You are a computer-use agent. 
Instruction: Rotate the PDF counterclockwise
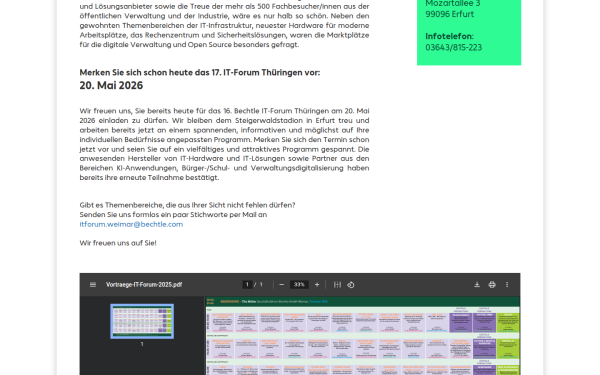(x=351, y=285)
